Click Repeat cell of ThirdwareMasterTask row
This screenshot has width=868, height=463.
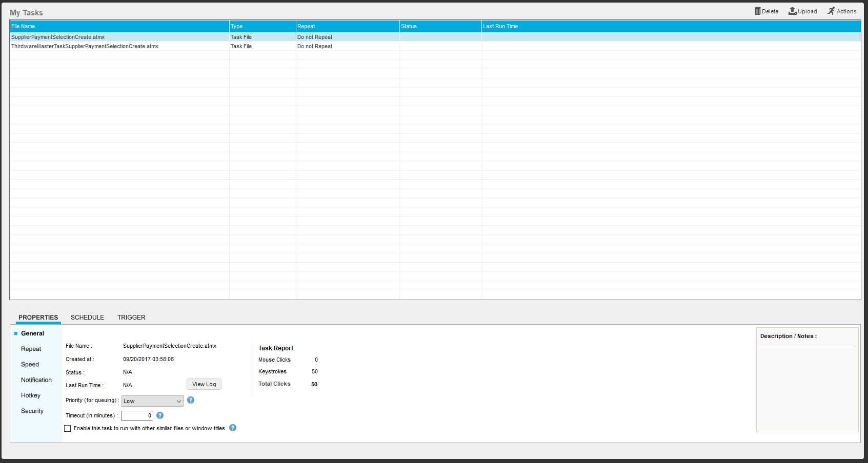[x=348, y=46]
